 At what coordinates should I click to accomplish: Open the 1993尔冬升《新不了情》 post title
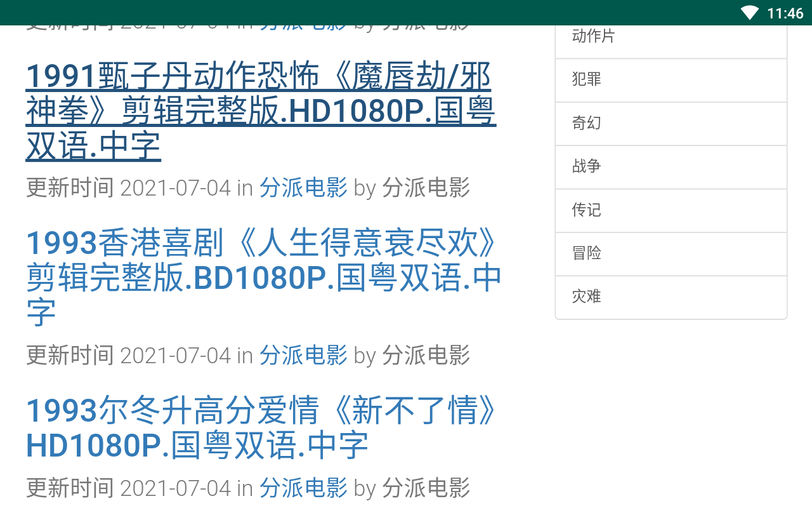262,427
